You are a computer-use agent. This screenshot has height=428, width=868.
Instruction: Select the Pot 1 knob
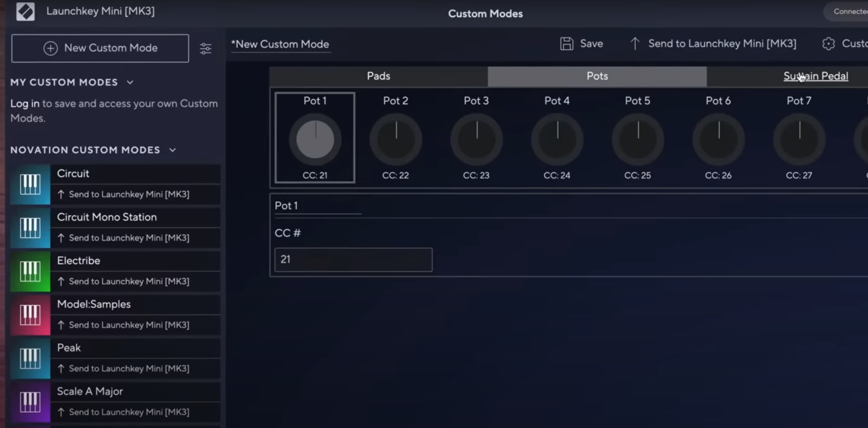[x=315, y=140]
